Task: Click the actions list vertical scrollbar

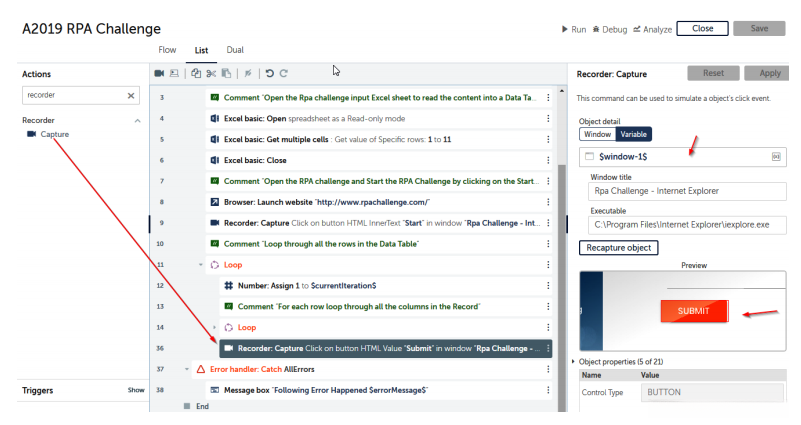Action: click(x=562, y=286)
